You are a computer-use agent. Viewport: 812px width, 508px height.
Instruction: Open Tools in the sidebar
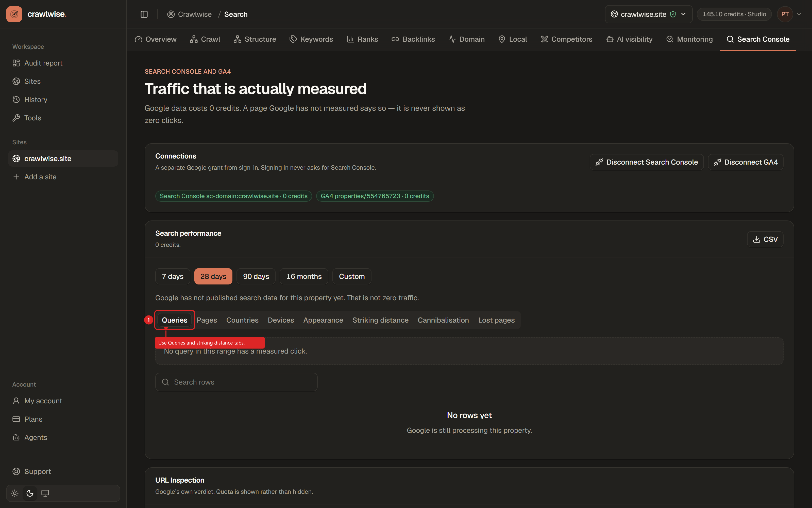63,118
